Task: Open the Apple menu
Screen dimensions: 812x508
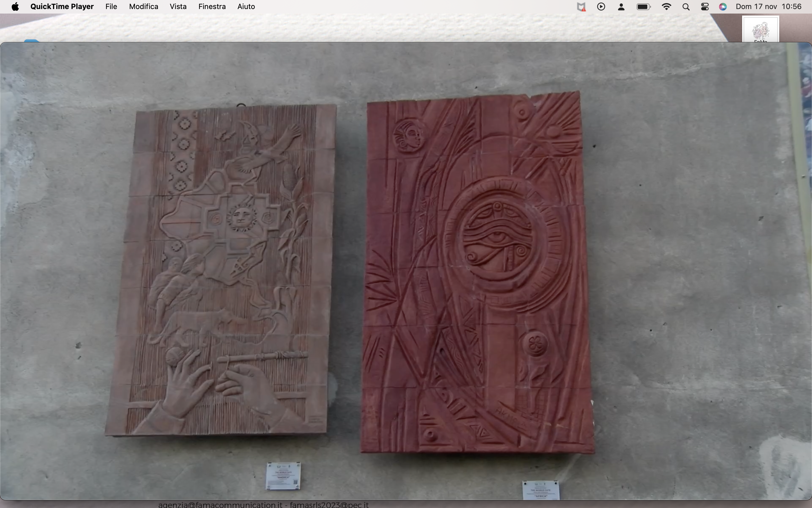Action: click(15, 7)
